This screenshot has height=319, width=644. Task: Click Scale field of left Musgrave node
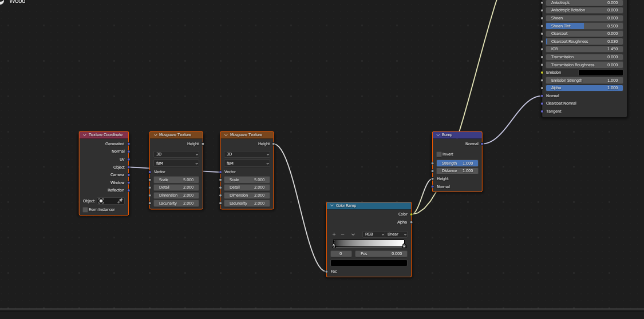pos(176,180)
